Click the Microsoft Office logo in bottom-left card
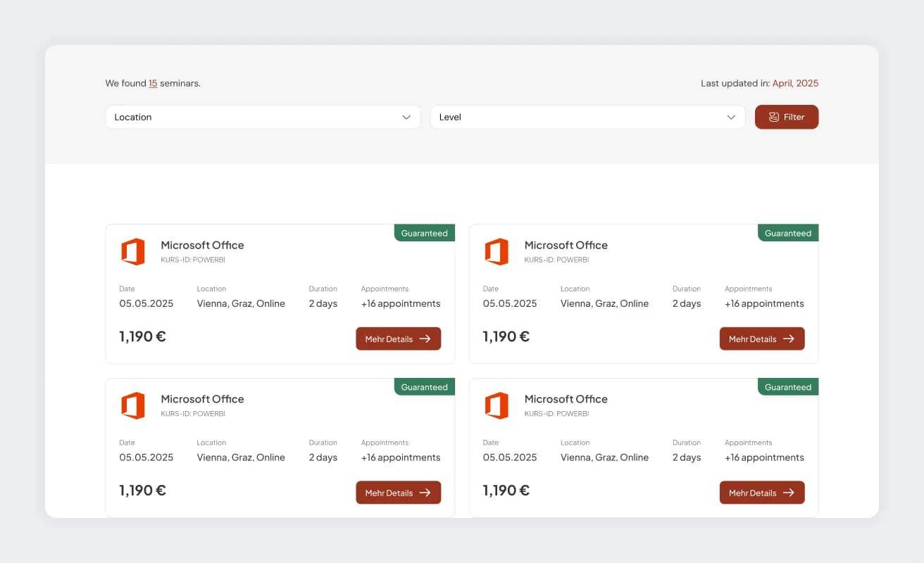924x563 pixels. (x=132, y=405)
